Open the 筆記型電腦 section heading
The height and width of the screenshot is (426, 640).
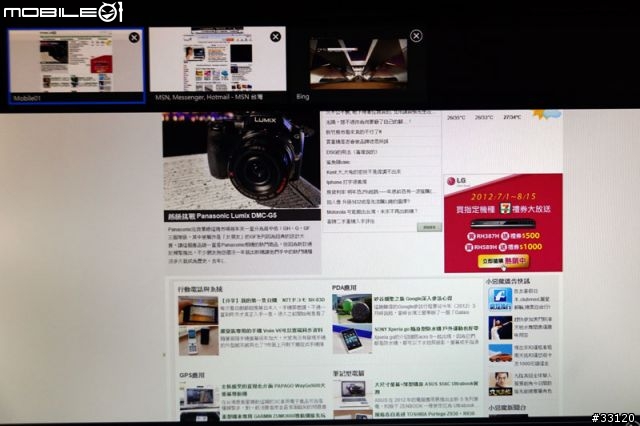point(348,373)
